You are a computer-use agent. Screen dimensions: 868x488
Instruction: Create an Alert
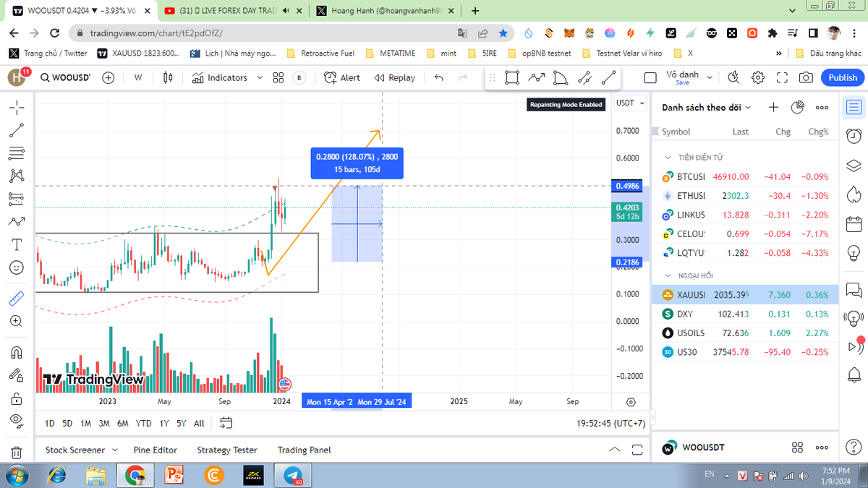pyautogui.click(x=342, y=77)
